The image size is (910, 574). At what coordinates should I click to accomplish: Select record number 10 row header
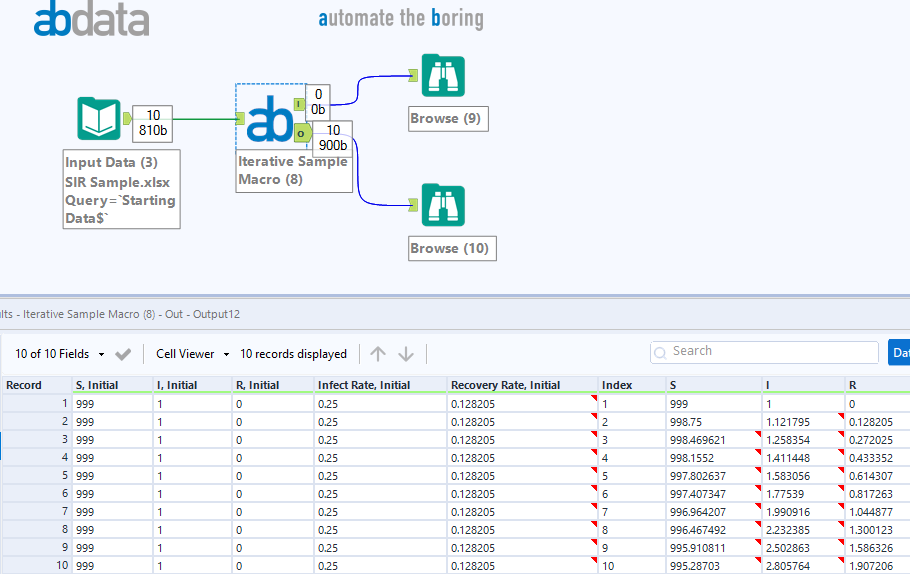(37, 566)
